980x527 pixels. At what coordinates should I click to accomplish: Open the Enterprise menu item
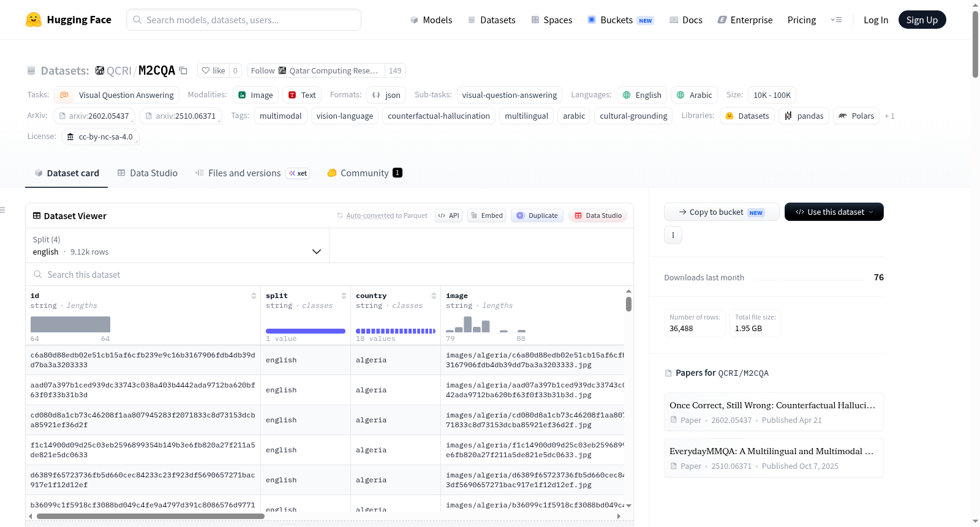click(745, 20)
